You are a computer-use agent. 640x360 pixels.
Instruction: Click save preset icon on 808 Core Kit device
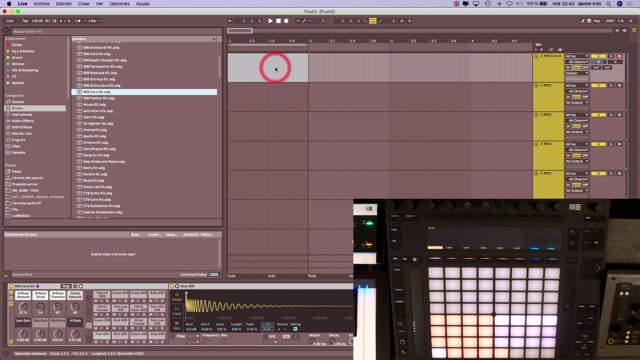(x=81, y=286)
